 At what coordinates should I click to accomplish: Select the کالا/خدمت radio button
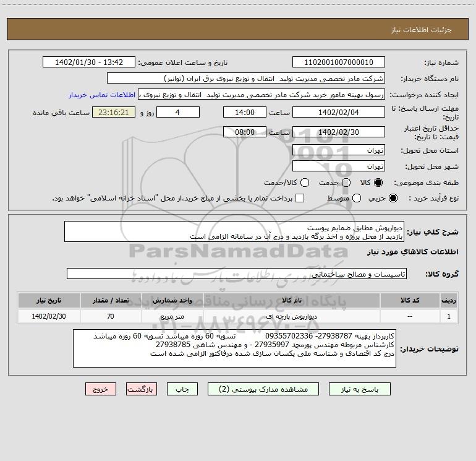tap(305, 183)
